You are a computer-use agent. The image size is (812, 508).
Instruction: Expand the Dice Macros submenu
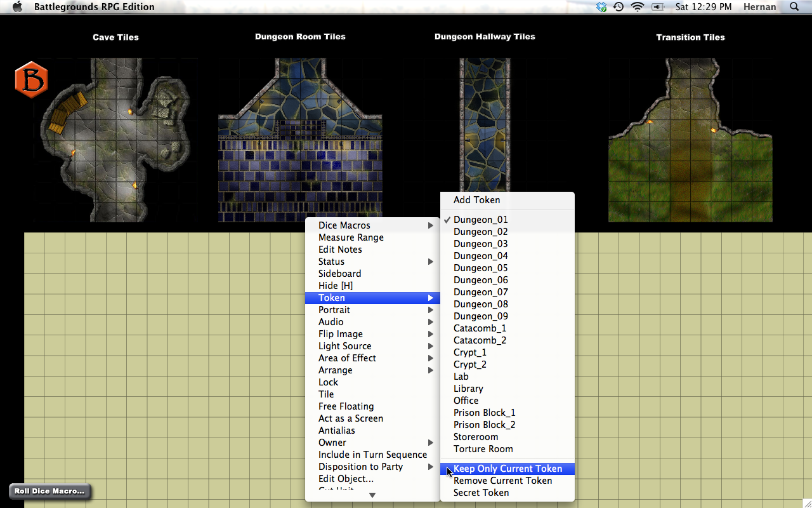[372, 225]
